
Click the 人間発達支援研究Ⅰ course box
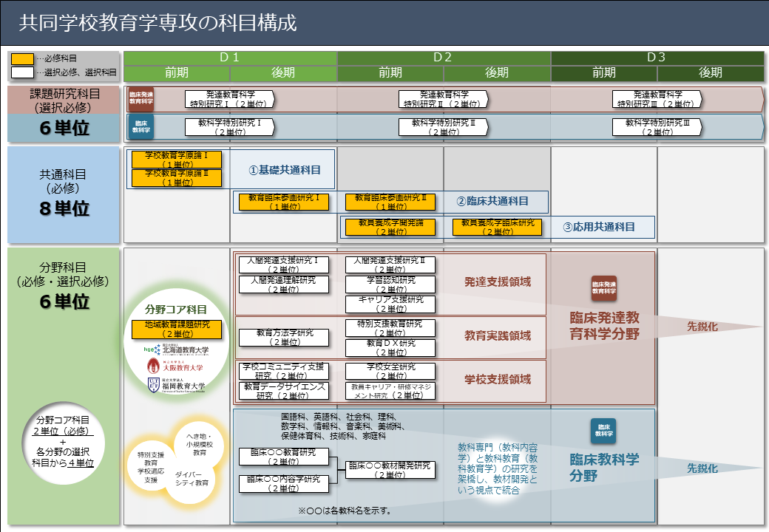pos(283,265)
